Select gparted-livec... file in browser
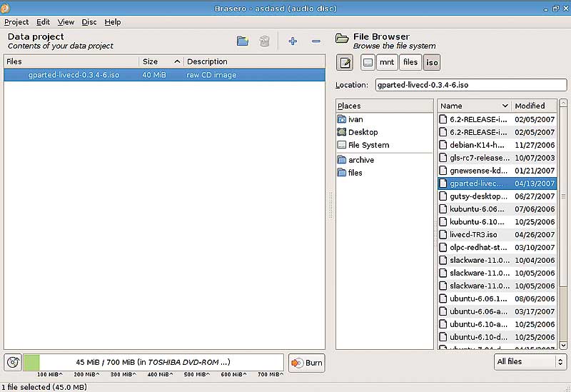571x392 pixels. (497, 184)
